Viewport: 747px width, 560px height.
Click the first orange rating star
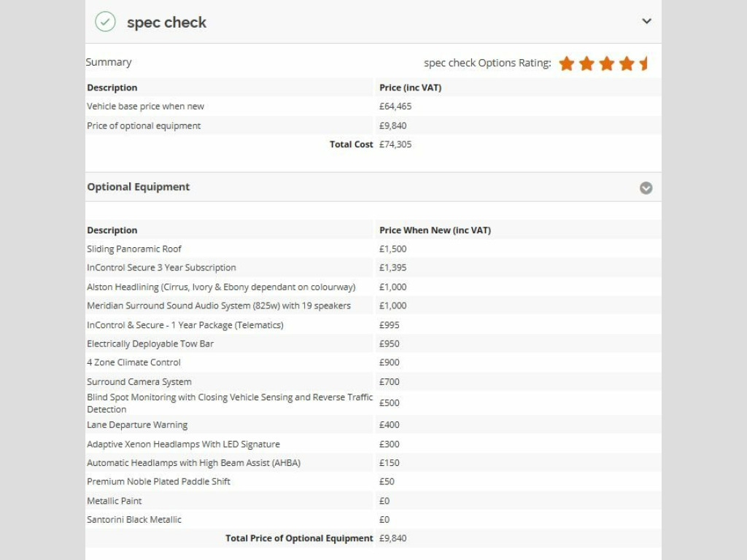(567, 63)
